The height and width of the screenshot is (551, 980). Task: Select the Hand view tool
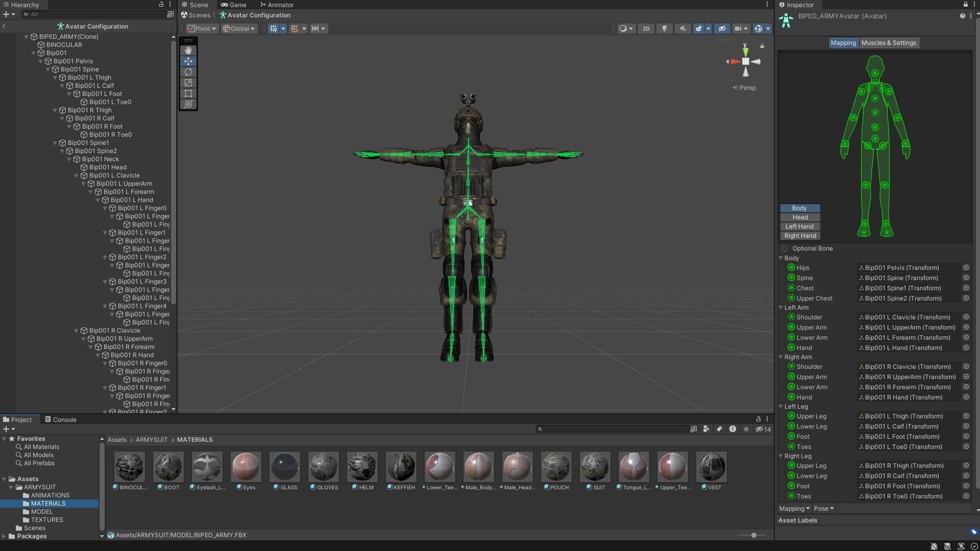click(x=188, y=50)
